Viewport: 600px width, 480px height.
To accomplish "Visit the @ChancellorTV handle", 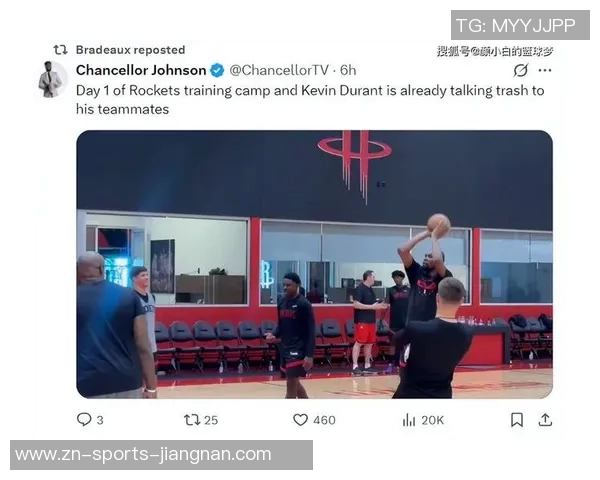I will tap(279, 70).
